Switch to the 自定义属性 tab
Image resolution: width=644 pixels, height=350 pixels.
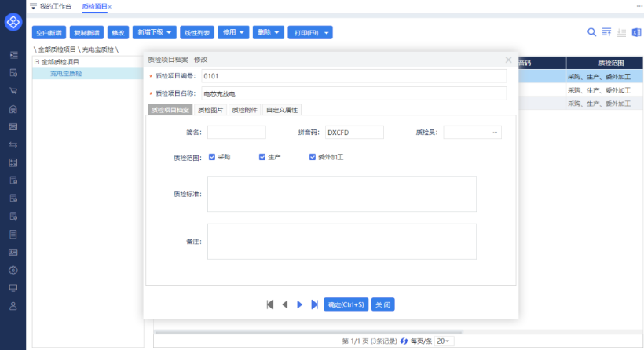coord(282,110)
